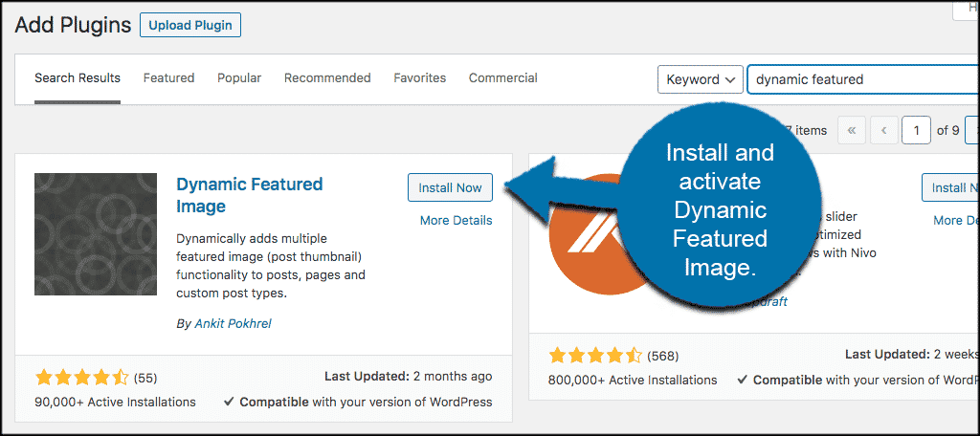Click the plugin description about multiple featured images
This screenshot has width=980, height=436.
coord(271,266)
